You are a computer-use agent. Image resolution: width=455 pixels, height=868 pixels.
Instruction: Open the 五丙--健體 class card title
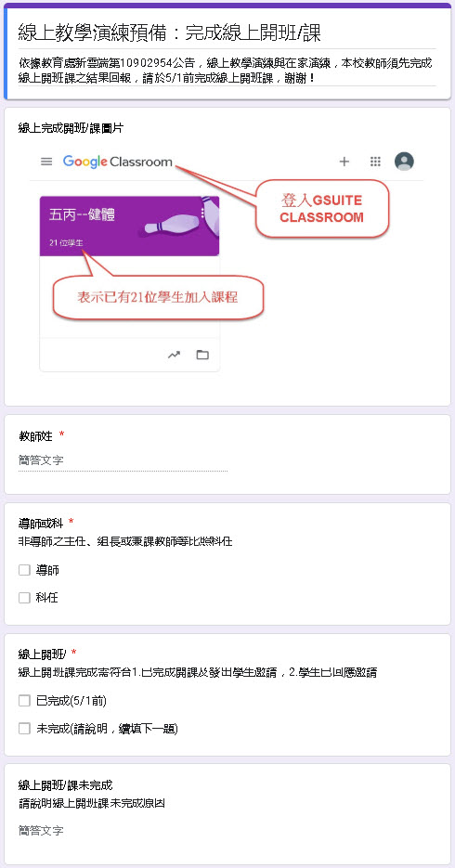click(82, 214)
